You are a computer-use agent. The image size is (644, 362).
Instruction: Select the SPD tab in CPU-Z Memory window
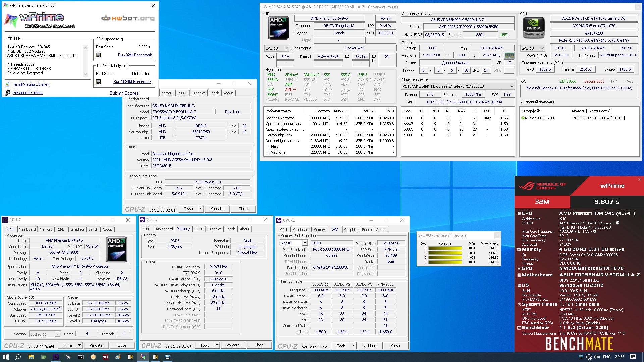(x=199, y=229)
